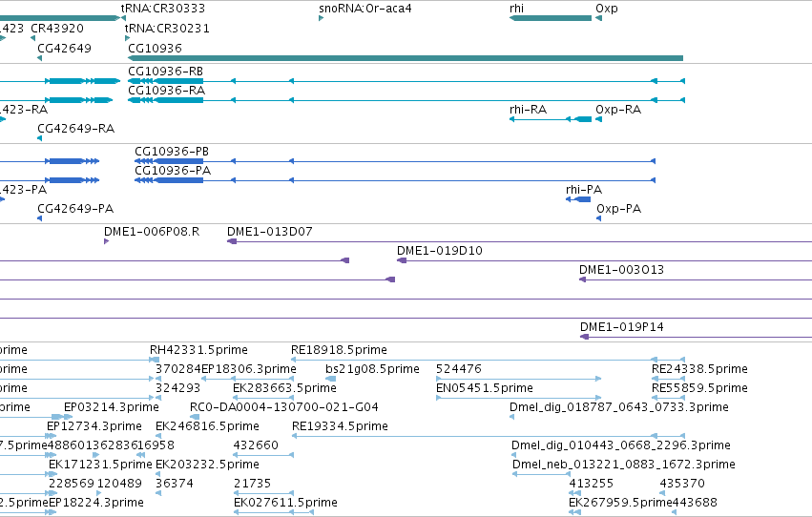The height and width of the screenshot is (517, 812).
Task: Select the tRNA:CR30333 gene label
Action: click(162, 9)
